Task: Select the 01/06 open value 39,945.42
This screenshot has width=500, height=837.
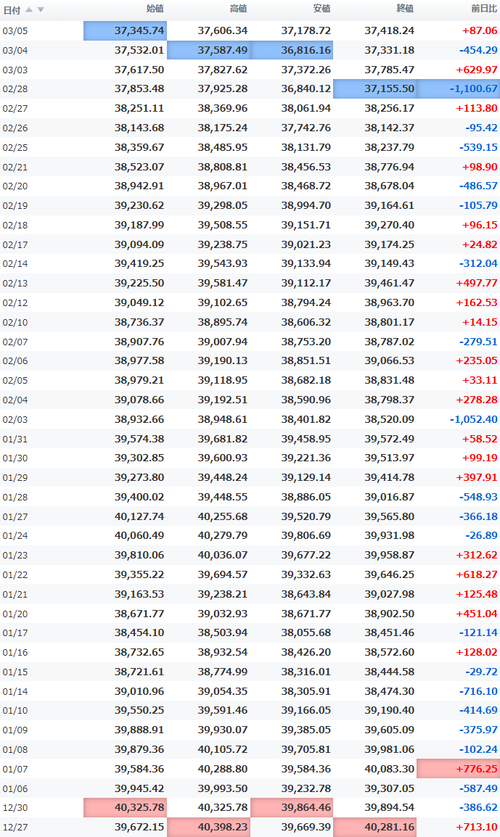Action: point(139,788)
